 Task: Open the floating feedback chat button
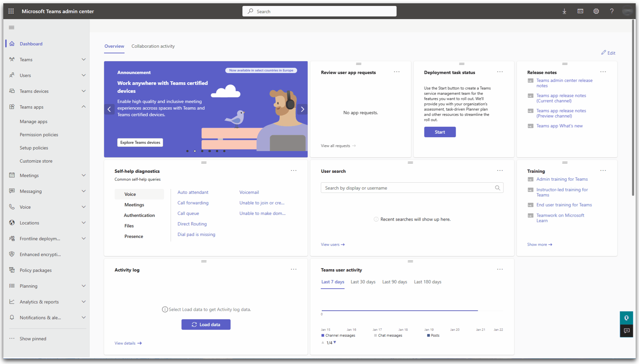pos(626,331)
